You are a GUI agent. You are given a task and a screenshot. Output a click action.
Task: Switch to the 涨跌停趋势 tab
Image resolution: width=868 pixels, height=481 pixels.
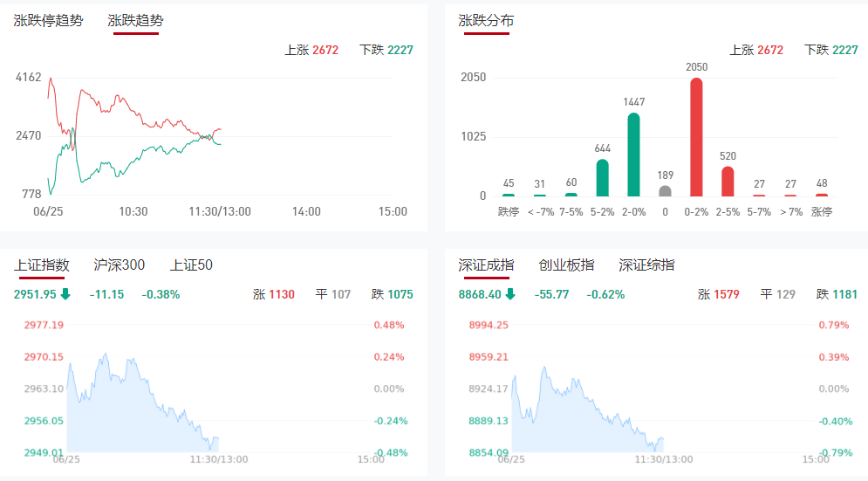48,21
